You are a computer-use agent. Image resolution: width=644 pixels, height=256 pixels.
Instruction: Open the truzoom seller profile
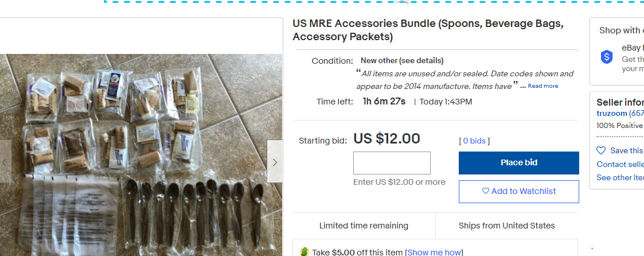tap(612, 114)
